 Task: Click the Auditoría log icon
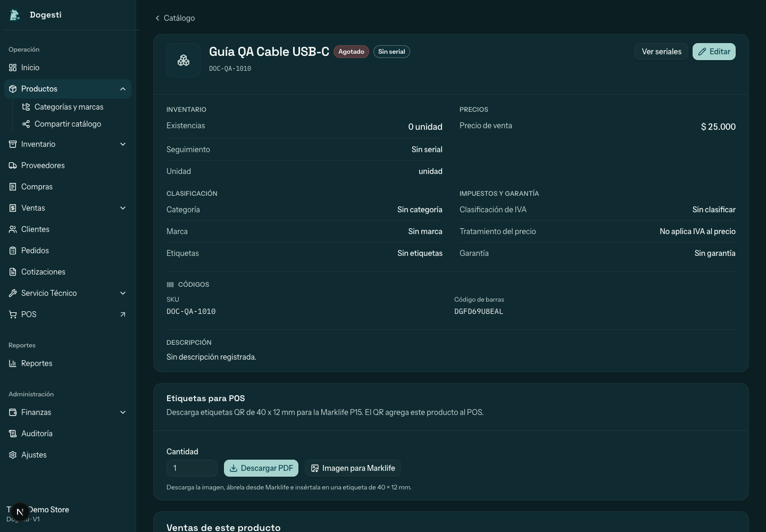[13, 434]
